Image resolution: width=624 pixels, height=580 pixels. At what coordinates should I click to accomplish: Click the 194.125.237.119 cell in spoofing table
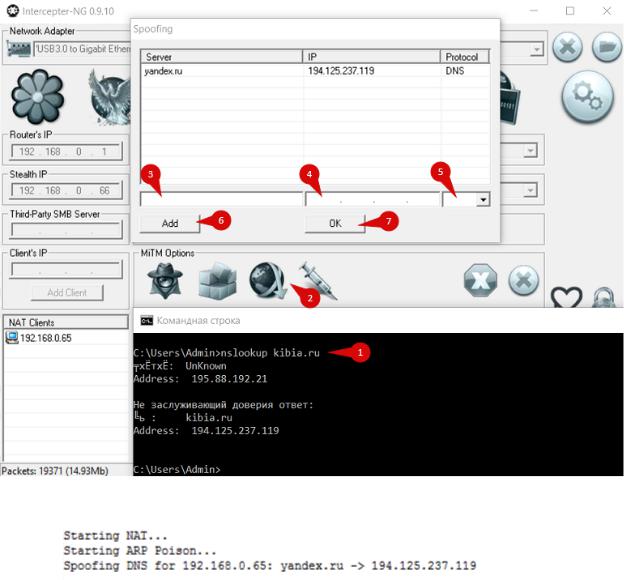tap(341, 71)
